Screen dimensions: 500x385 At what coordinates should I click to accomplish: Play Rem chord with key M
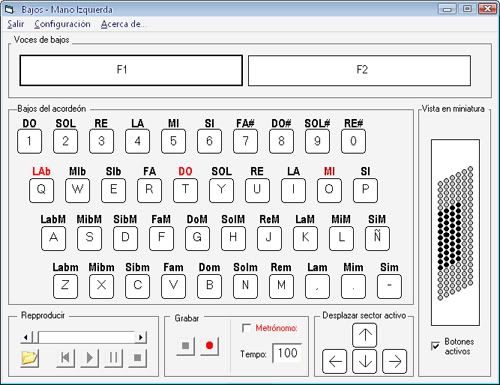click(x=282, y=286)
